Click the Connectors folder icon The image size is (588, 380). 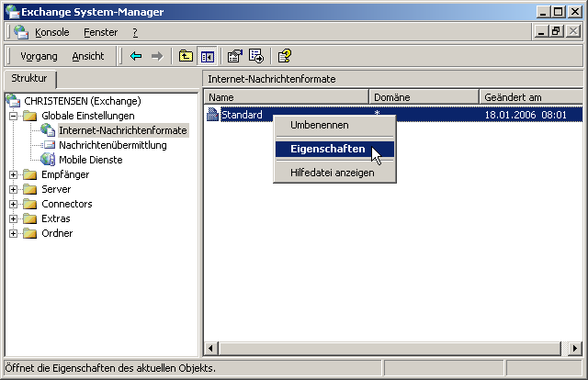point(30,204)
